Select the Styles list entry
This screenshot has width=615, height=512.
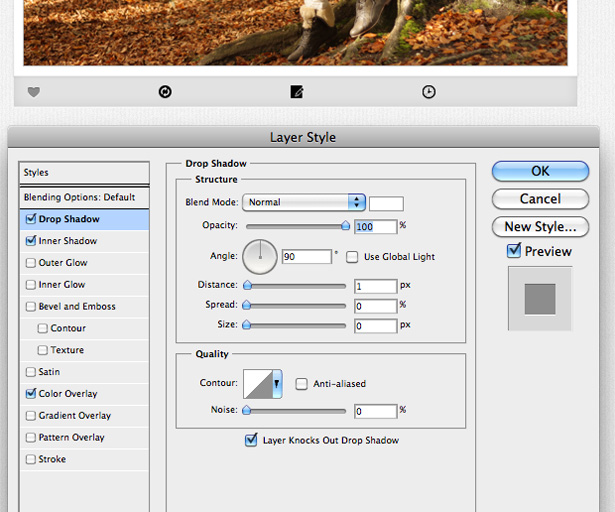84,173
